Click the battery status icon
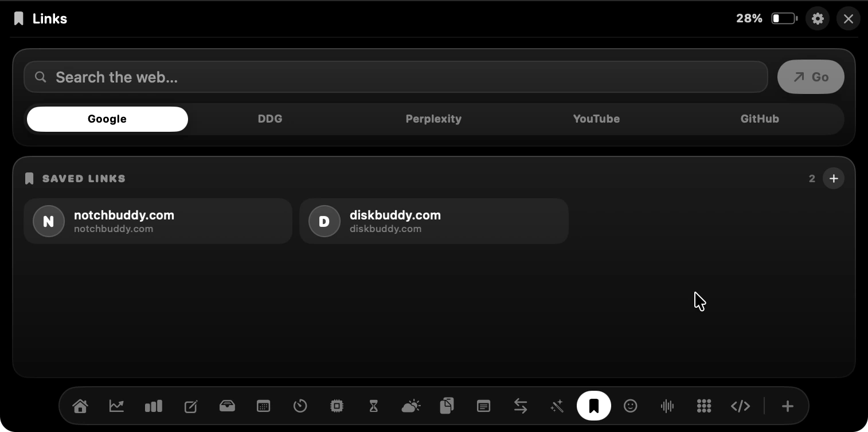 point(784,19)
